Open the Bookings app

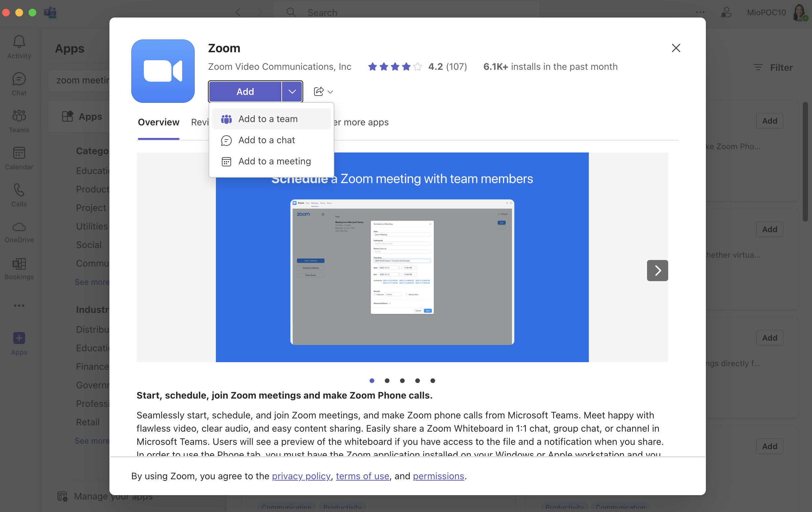[x=19, y=269]
